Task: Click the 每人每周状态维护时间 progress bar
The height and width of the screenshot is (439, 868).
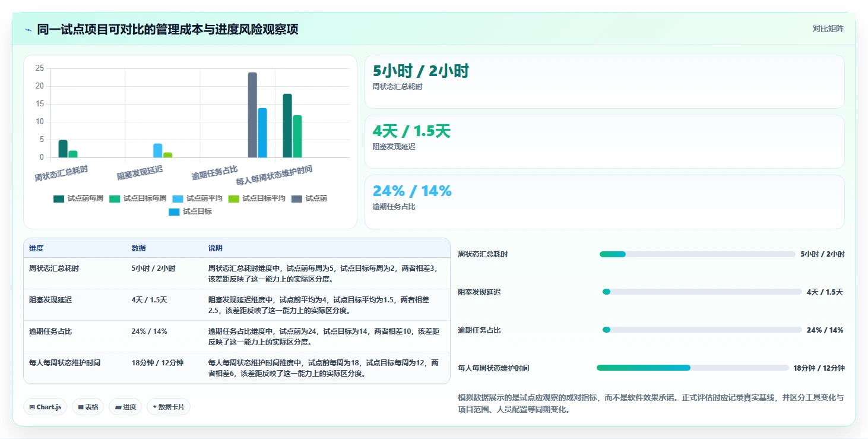Action: 692,368
